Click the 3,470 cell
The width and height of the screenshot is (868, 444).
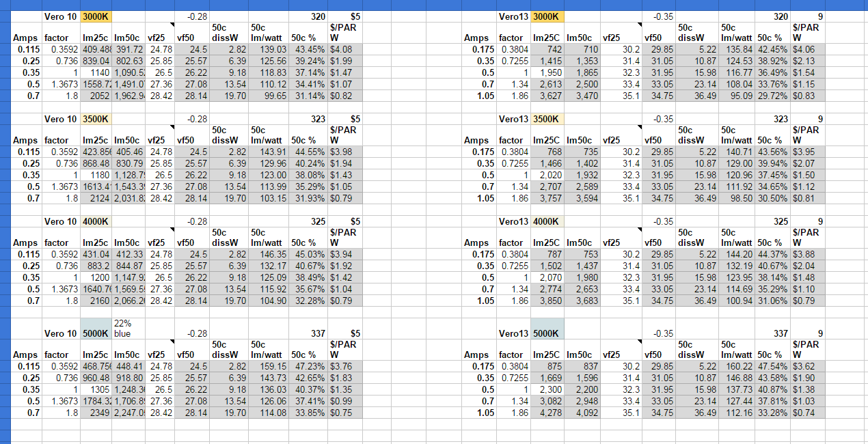pos(582,96)
